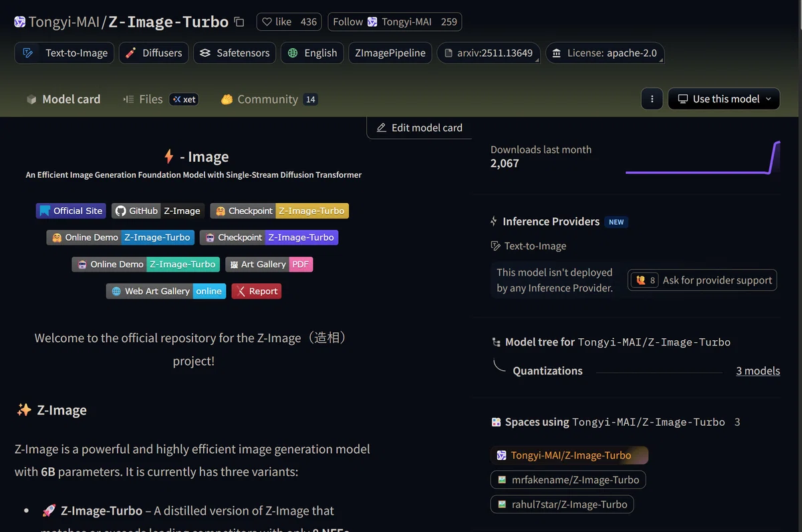This screenshot has height=532, width=802.
Task: Click Ask for provider support
Action: pyautogui.click(x=703, y=280)
